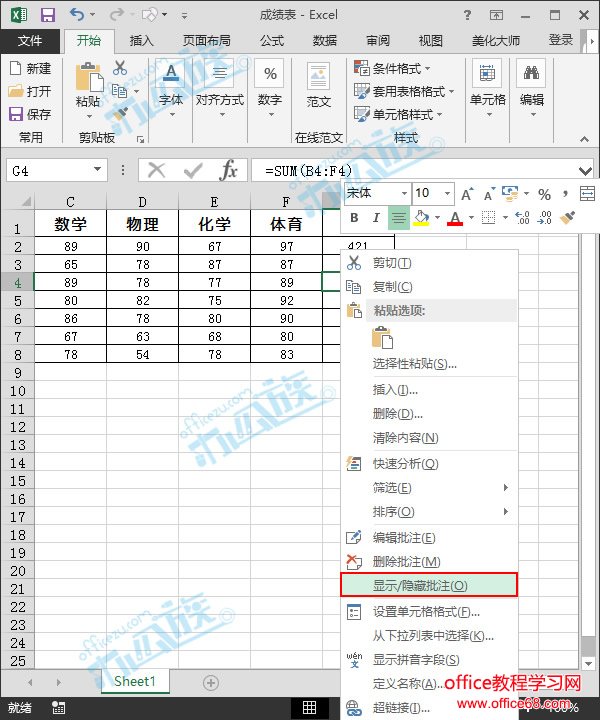
Task: Click the Paste clipboard icon in ribbon
Action: click(89, 77)
